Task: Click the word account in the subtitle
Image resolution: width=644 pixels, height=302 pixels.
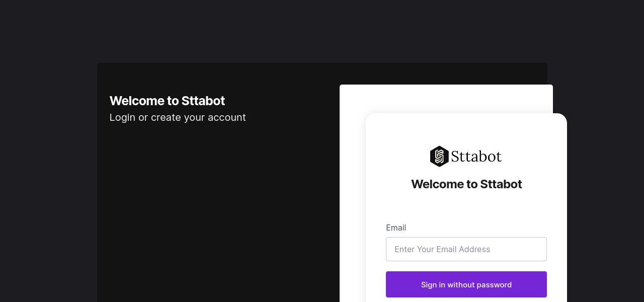Action: (x=228, y=117)
